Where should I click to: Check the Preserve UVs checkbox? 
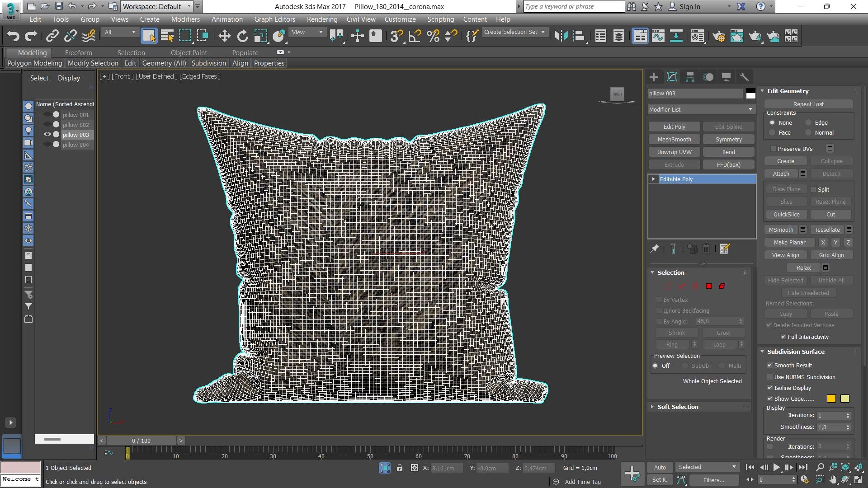(774, 149)
